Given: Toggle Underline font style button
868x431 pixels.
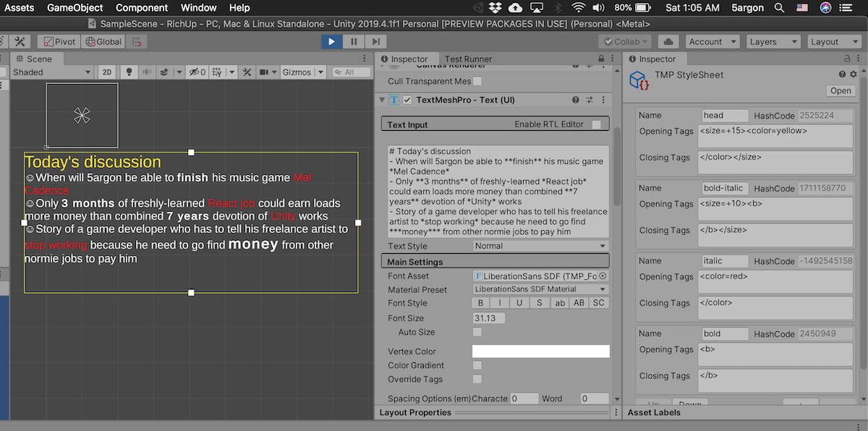Looking at the screenshot, I should pos(519,303).
